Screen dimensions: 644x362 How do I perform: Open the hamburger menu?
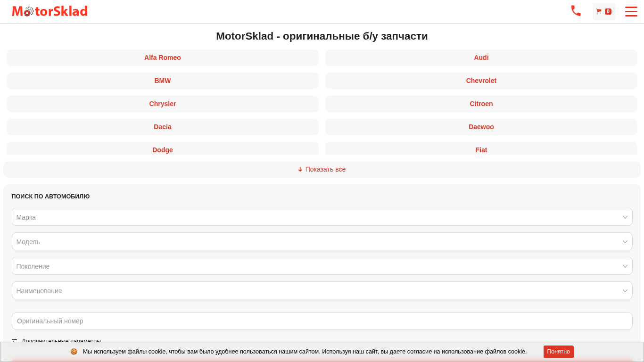pos(631,11)
